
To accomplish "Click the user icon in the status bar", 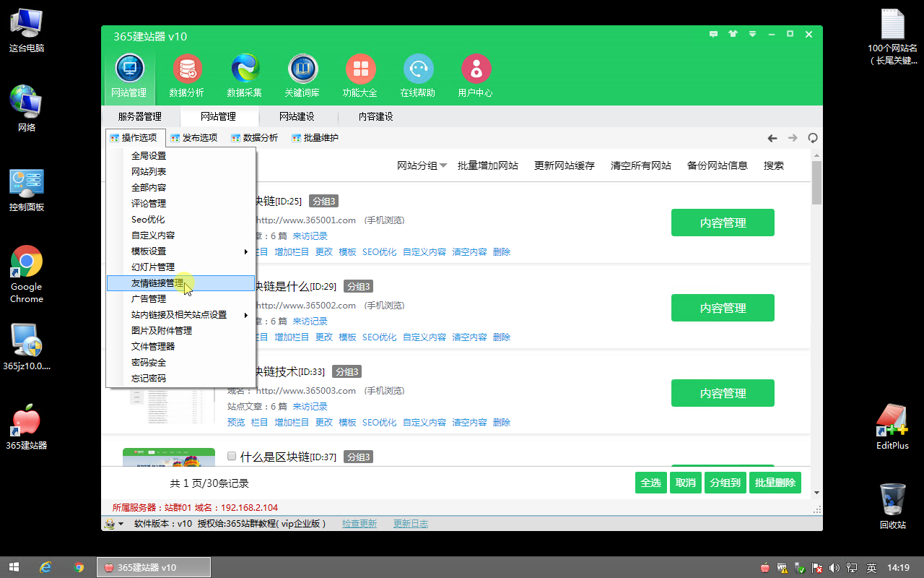I will [x=110, y=524].
